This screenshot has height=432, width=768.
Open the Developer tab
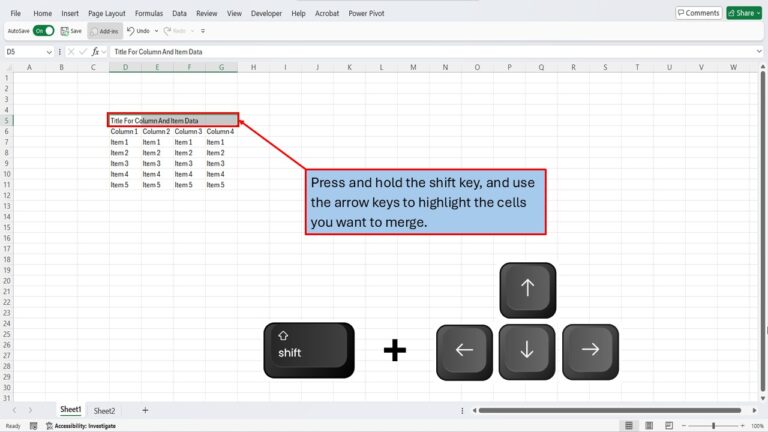pyautogui.click(x=266, y=13)
